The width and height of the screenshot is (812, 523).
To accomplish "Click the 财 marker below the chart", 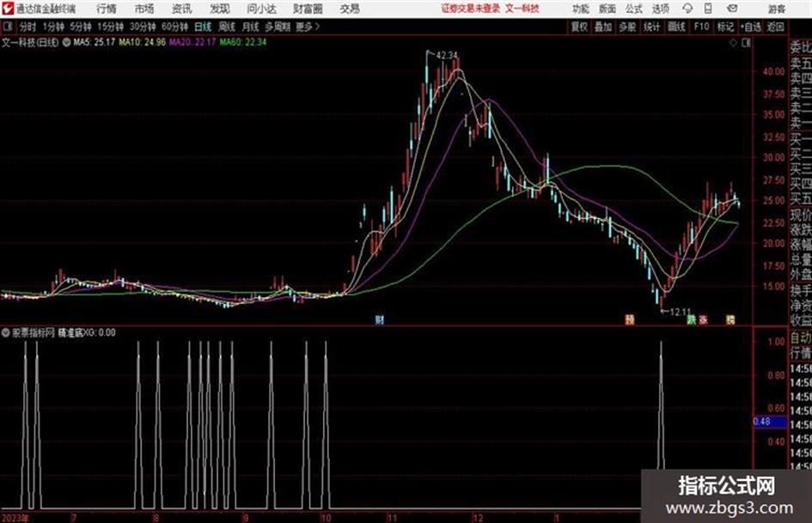I will [x=380, y=319].
